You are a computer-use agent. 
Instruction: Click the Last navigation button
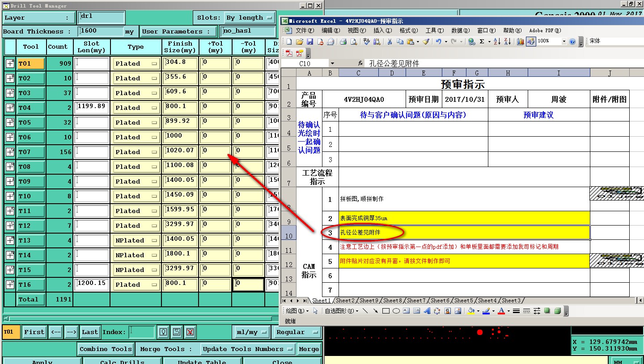tap(90, 332)
